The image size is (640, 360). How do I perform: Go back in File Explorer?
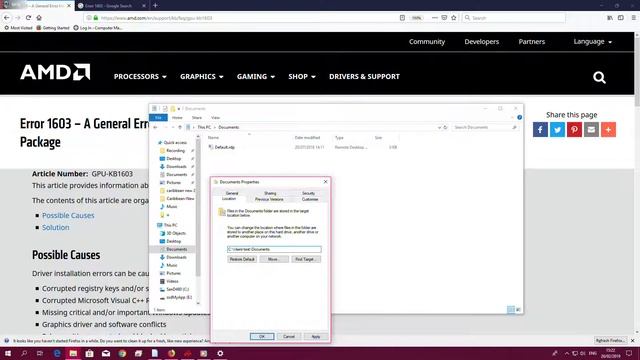[156, 127]
